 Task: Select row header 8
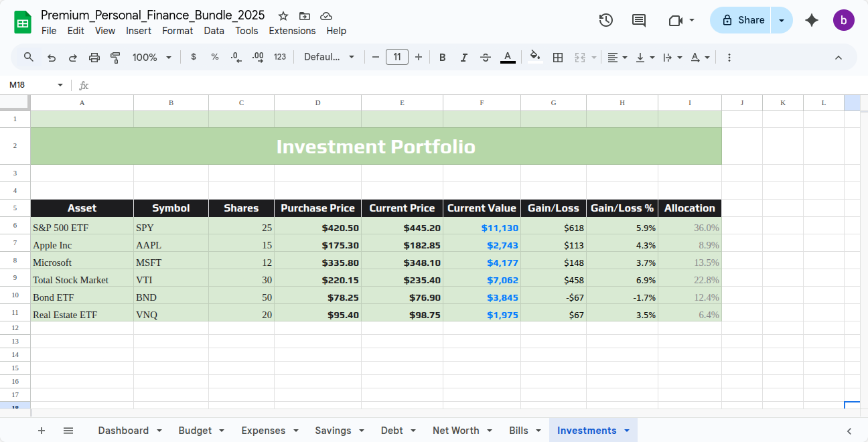point(15,260)
